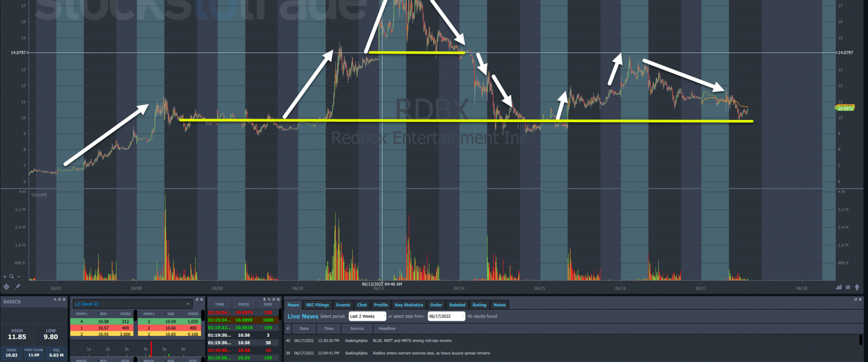Open the Key Statistics tab
Screen dimensions: 868x362
(x=409, y=305)
